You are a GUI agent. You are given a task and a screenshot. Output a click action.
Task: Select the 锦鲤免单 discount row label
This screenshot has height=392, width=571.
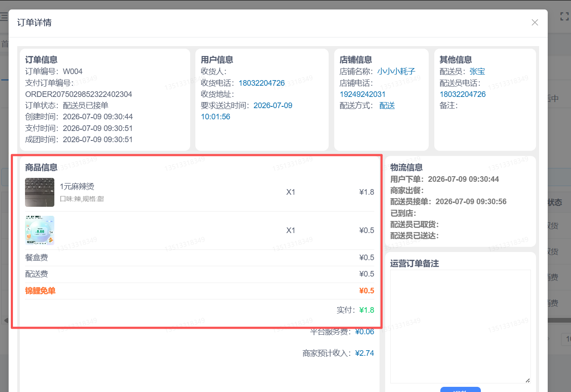tap(40, 291)
